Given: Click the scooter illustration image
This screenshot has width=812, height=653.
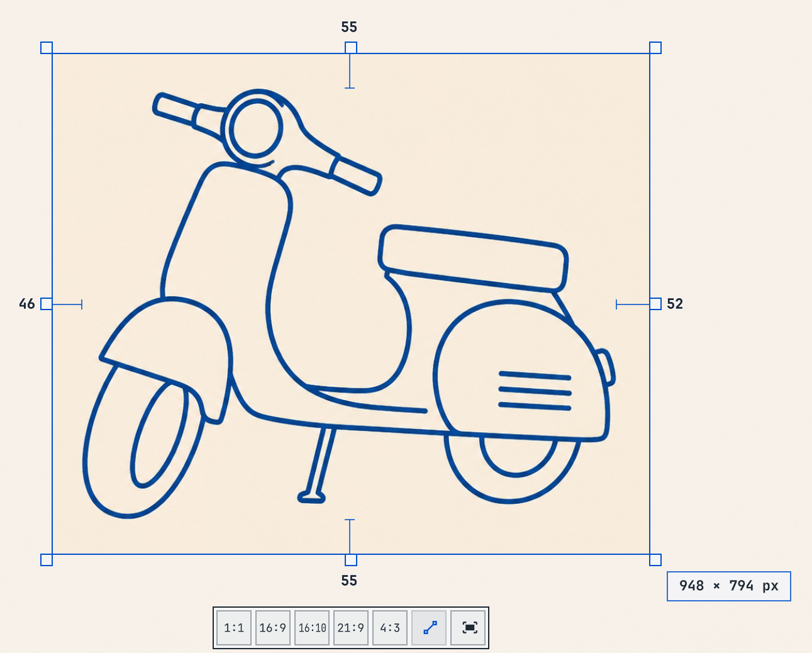Looking at the screenshot, I should 351,304.
